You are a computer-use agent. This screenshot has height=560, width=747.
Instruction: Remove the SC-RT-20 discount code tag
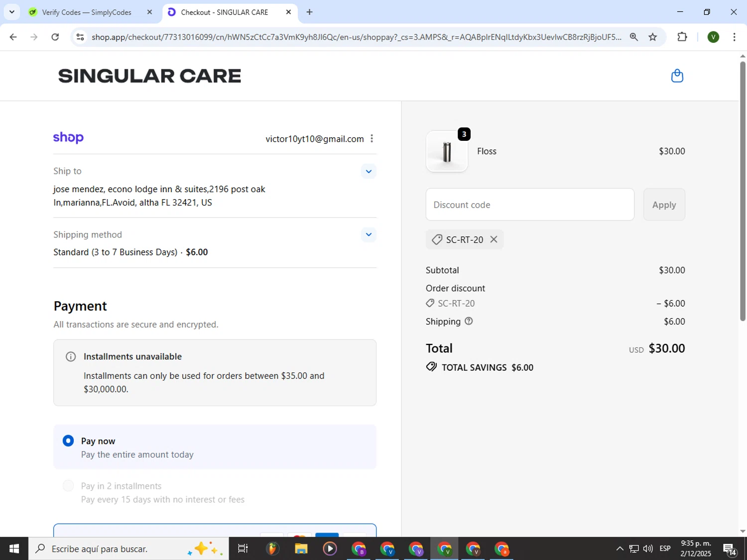[494, 239]
